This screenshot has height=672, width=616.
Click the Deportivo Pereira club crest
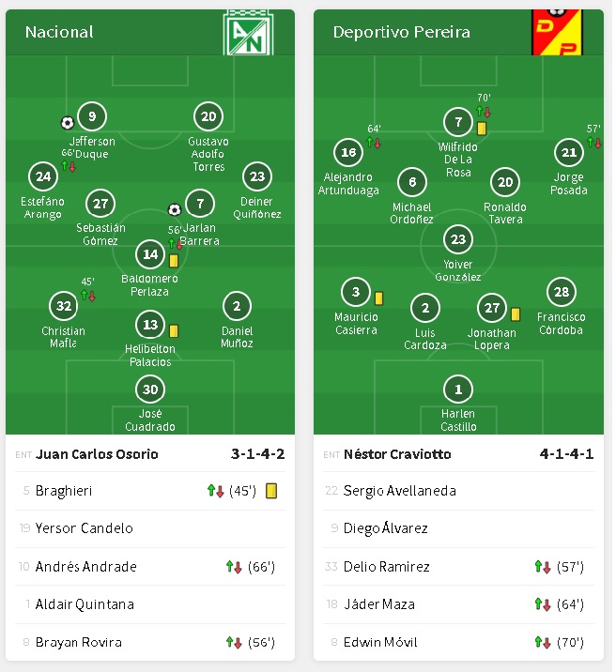click(556, 32)
